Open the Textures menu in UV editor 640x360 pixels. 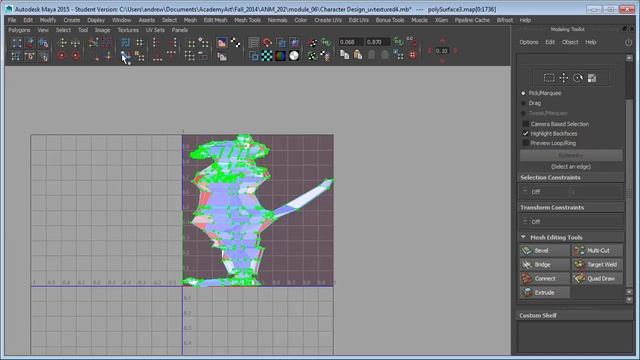(x=128, y=30)
